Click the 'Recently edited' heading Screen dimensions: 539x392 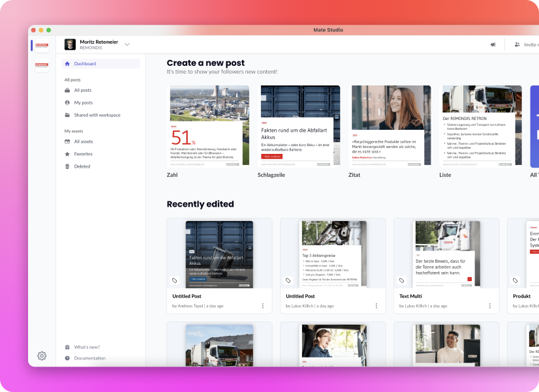[x=200, y=204]
